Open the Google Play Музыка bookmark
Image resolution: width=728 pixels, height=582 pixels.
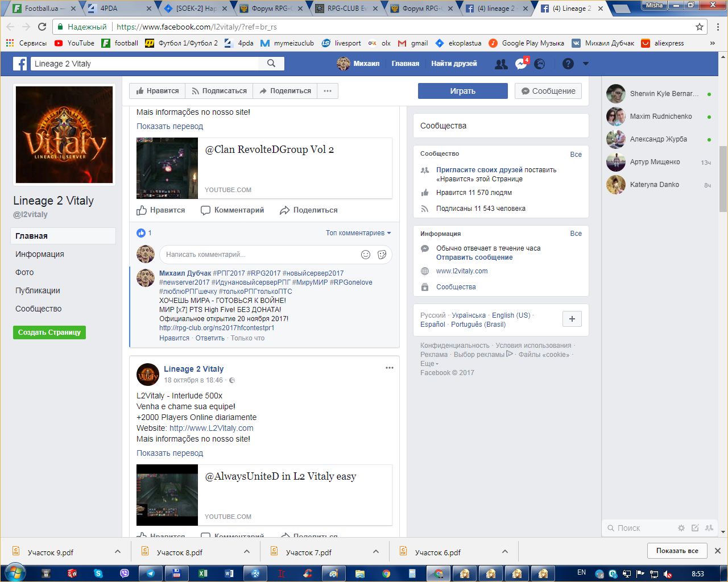tap(527, 43)
